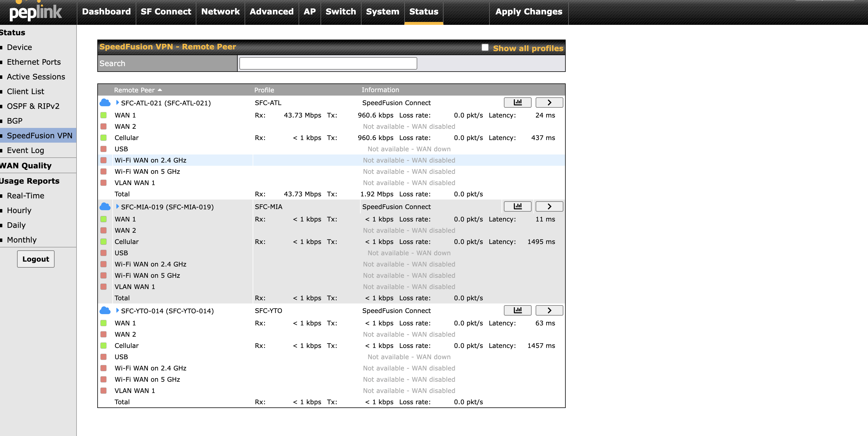
Task: Click the Search input field
Action: tap(328, 63)
